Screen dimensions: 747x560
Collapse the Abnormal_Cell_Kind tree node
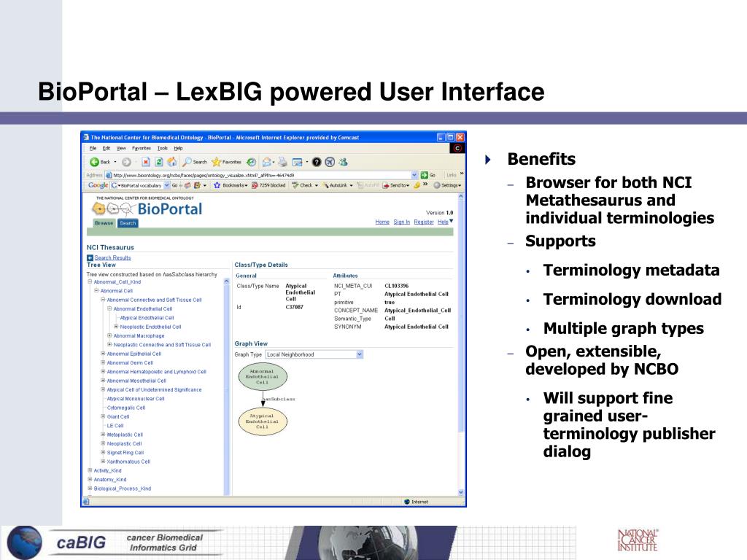tap(90, 282)
